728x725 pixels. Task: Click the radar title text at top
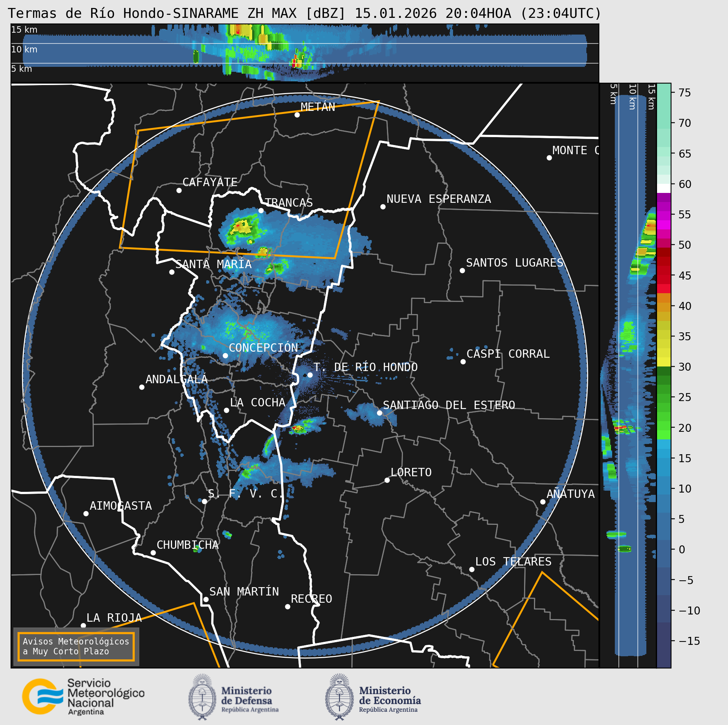[x=305, y=13]
